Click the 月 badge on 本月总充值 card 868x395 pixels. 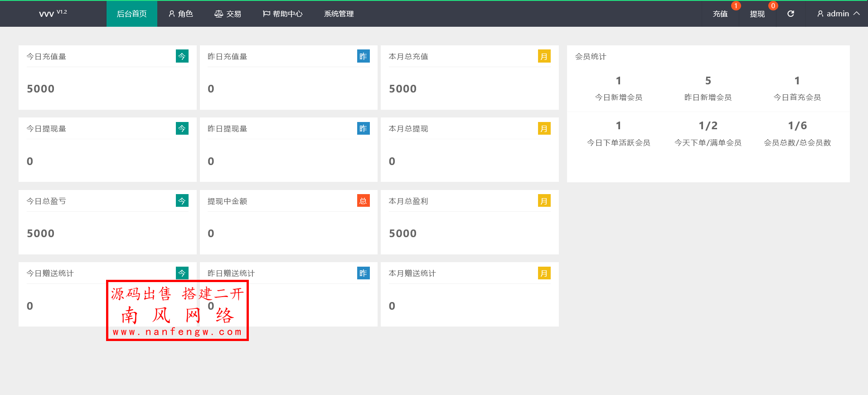pos(544,56)
